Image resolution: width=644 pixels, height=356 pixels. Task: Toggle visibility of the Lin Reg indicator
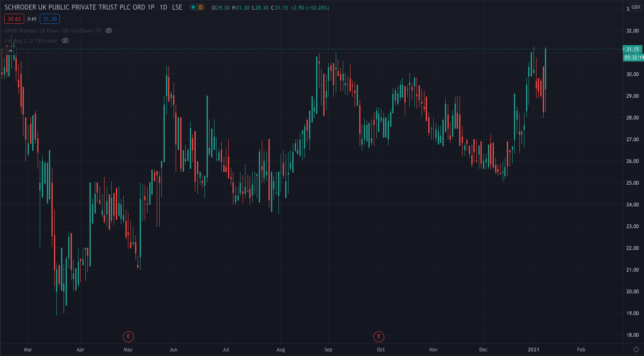point(65,41)
